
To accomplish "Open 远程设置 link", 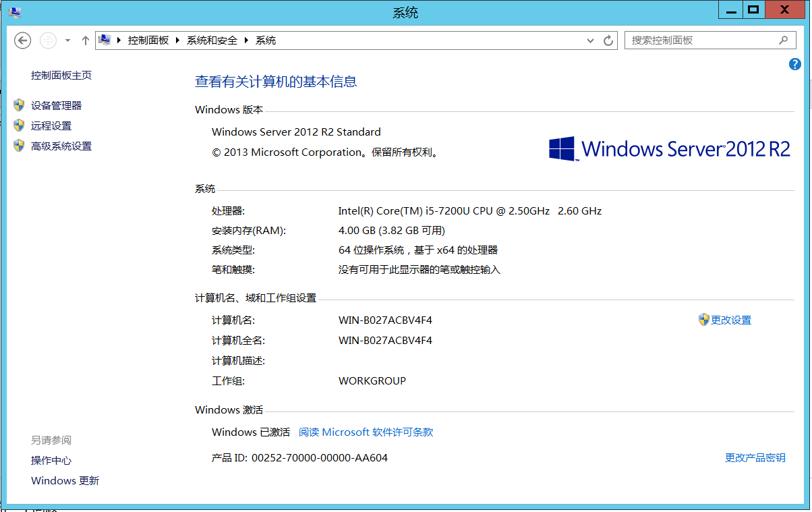I will click(x=51, y=126).
